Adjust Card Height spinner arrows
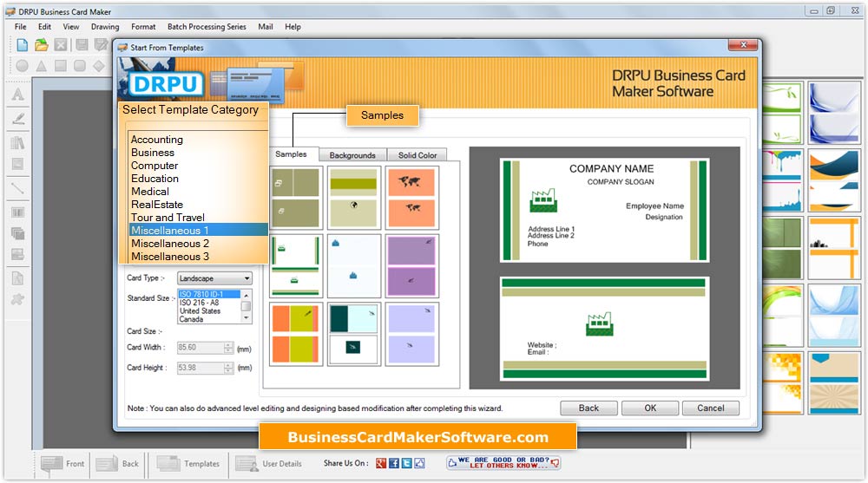Image resolution: width=868 pixels, height=483 pixels. click(228, 368)
